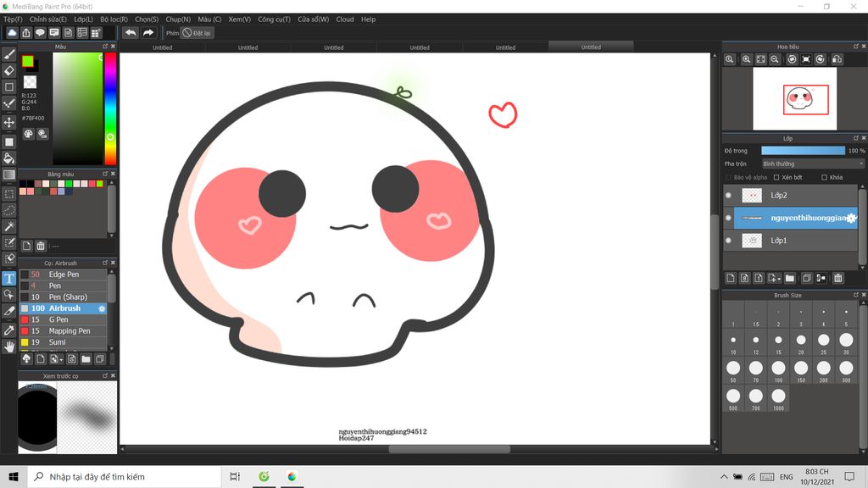
Task: Duplicate the layer in the Lớp panel
Action: [807, 278]
